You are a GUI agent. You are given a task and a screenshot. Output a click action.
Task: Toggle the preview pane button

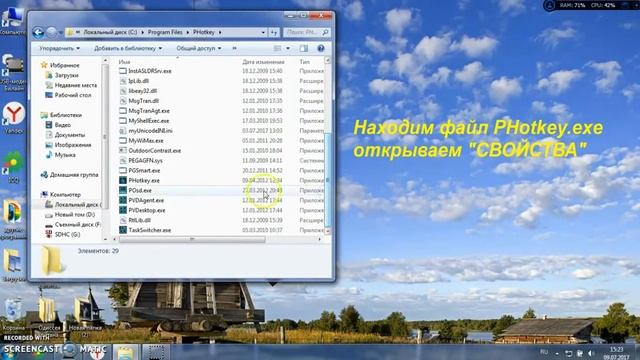304,48
